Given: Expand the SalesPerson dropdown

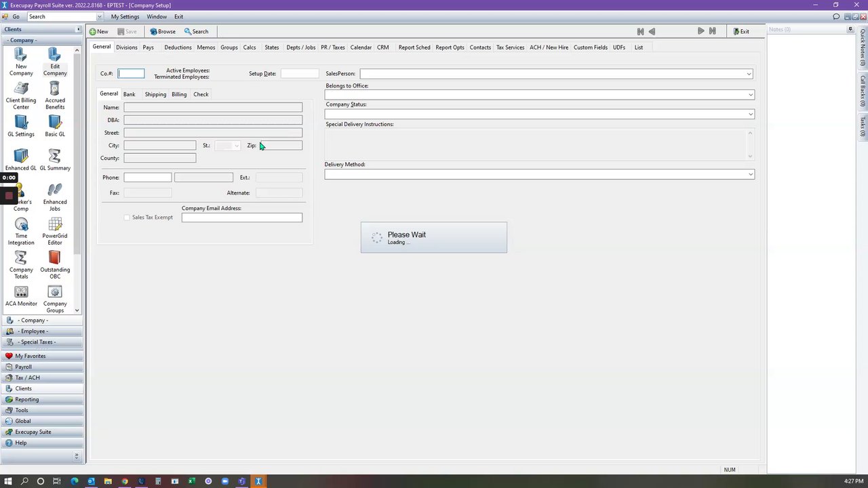Looking at the screenshot, I should point(749,74).
